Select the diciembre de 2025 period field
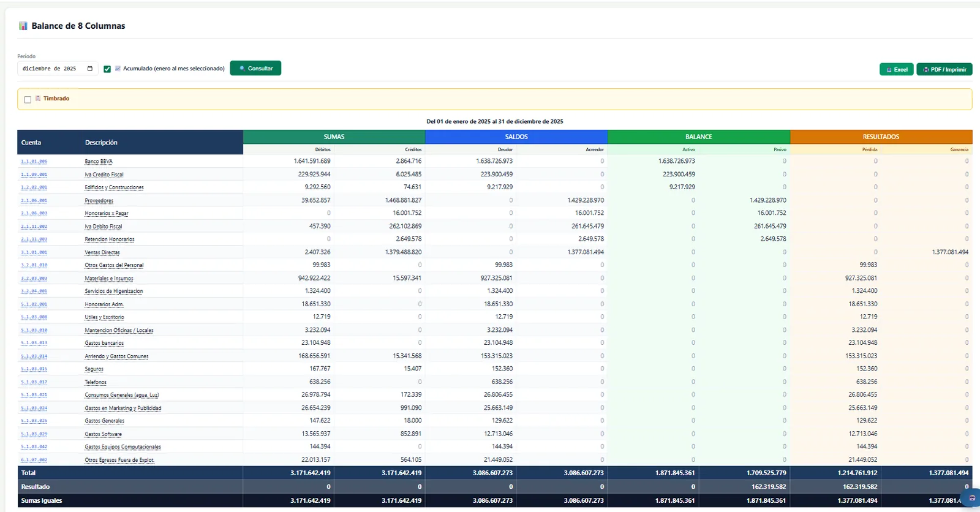The image size is (980, 512). [x=58, y=69]
